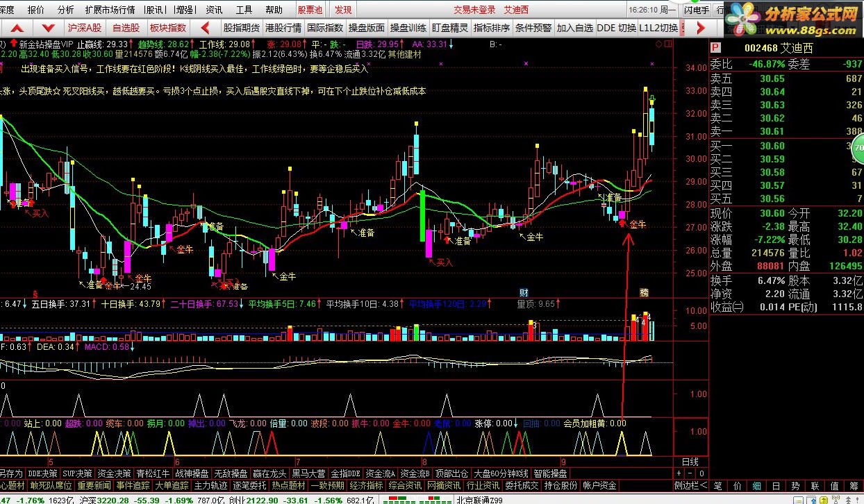Select the 板块指数 toolbar button
Viewport: 864px width, 504px height.
[x=168, y=28]
